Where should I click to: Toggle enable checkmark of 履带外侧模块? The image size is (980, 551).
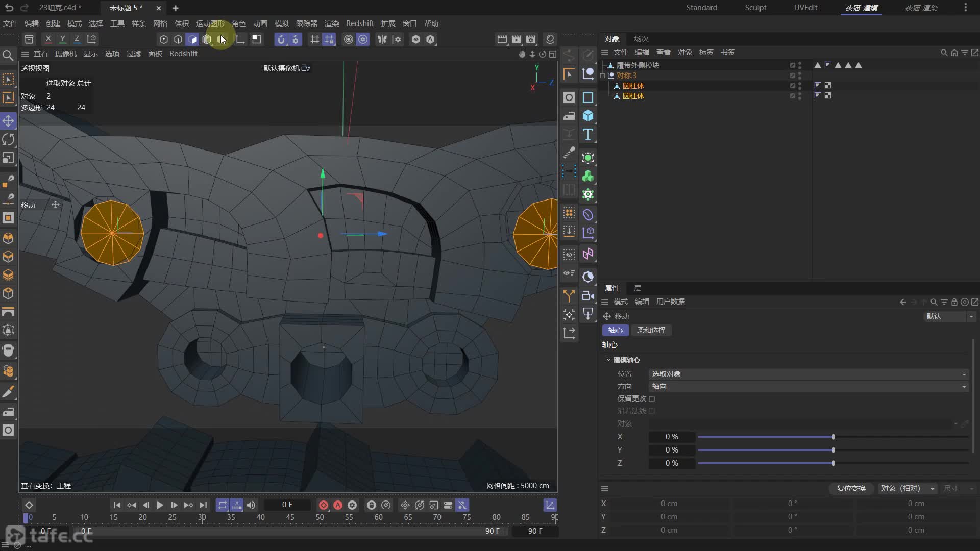pyautogui.click(x=792, y=65)
